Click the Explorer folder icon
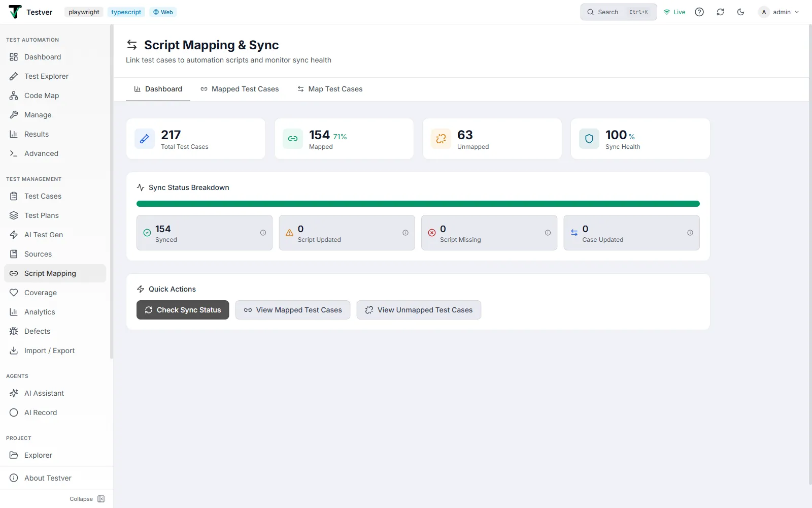 14,455
